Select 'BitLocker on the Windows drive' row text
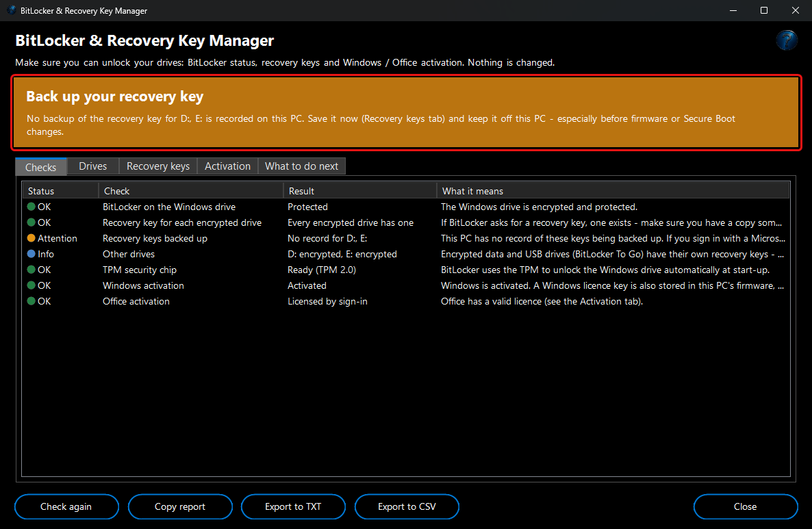 click(x=169, y=207)
